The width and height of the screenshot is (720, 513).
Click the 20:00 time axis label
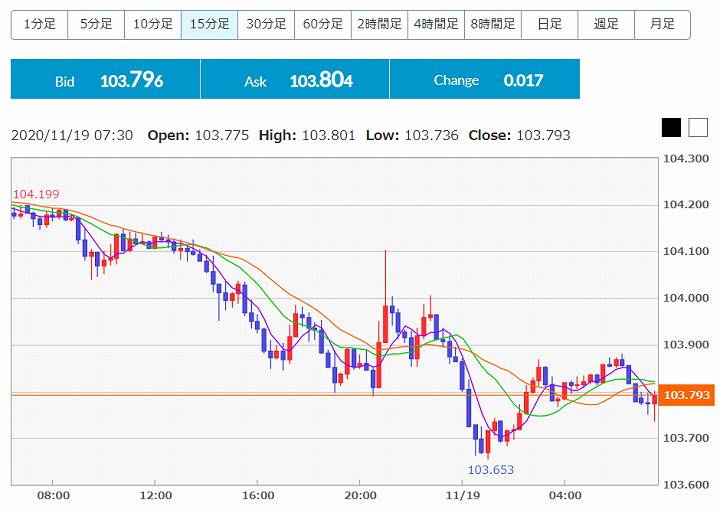[360, 496]
